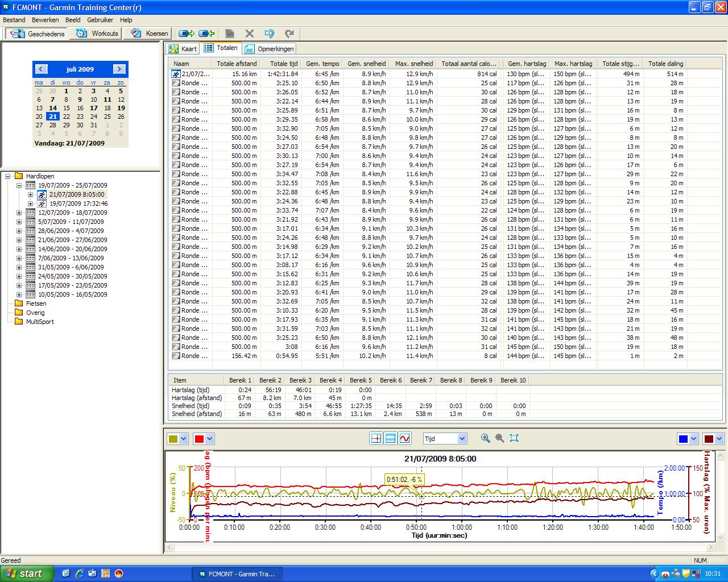Open the Bestand menu

pos(14,20)
